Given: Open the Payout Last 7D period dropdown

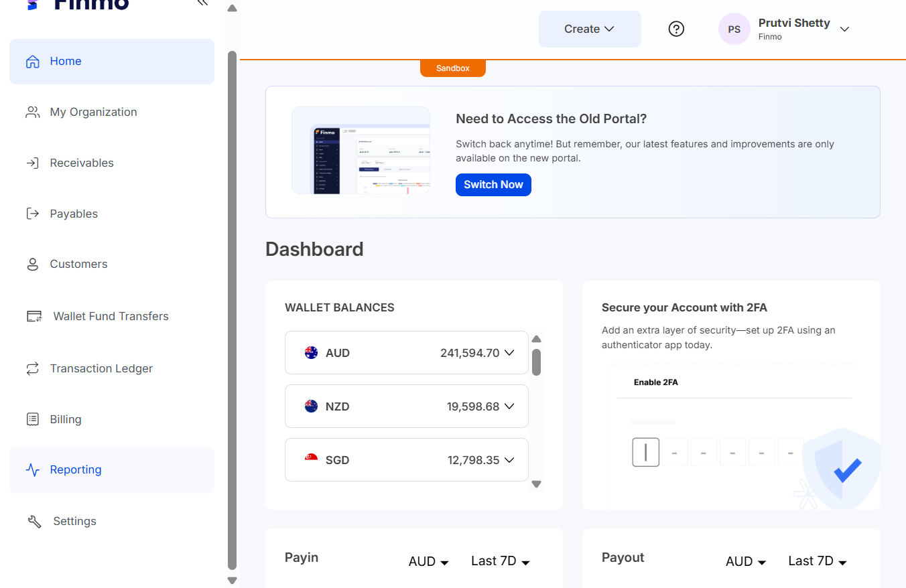Looking at the screenshot, I should click(x=818, y=561).
